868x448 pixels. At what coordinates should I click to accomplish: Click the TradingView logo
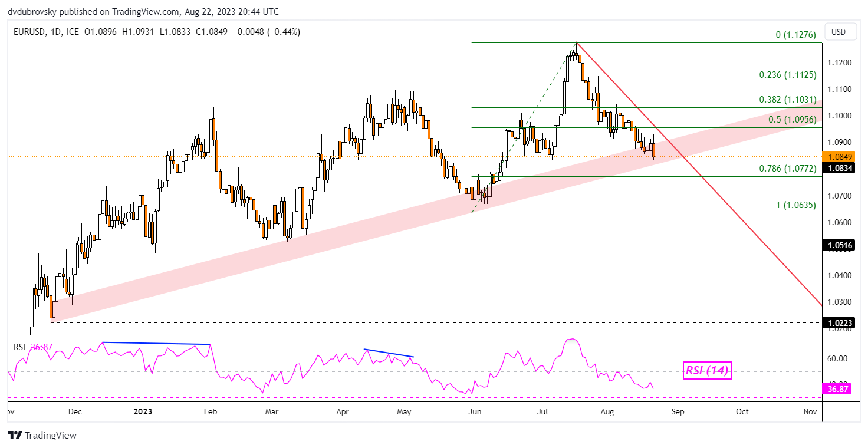[x=42, y=436]
